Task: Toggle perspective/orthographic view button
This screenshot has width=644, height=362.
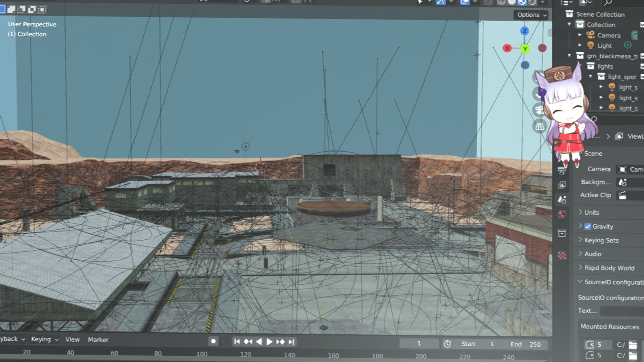Action: click(x=540, y=126)
